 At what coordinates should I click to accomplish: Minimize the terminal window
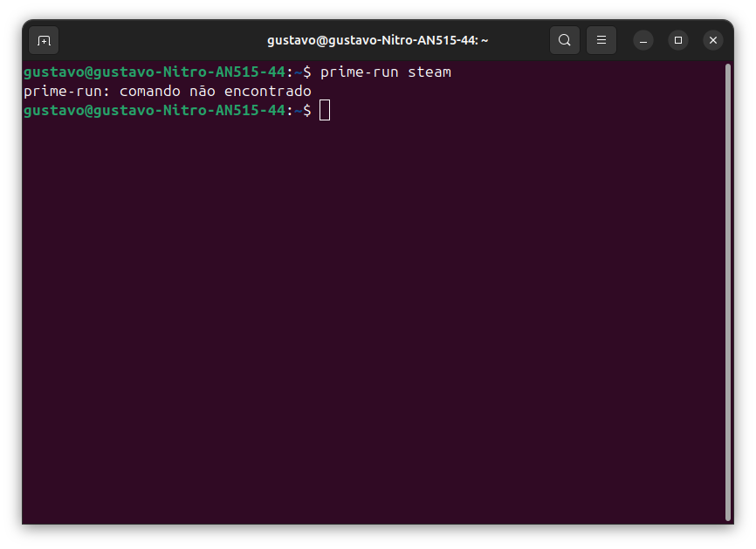pyautogui.click(x=643, y=40)
